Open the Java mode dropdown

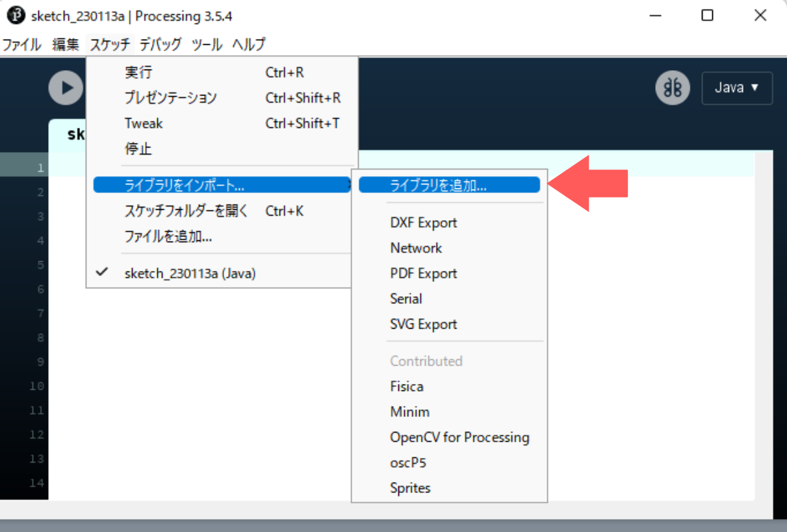737,88
